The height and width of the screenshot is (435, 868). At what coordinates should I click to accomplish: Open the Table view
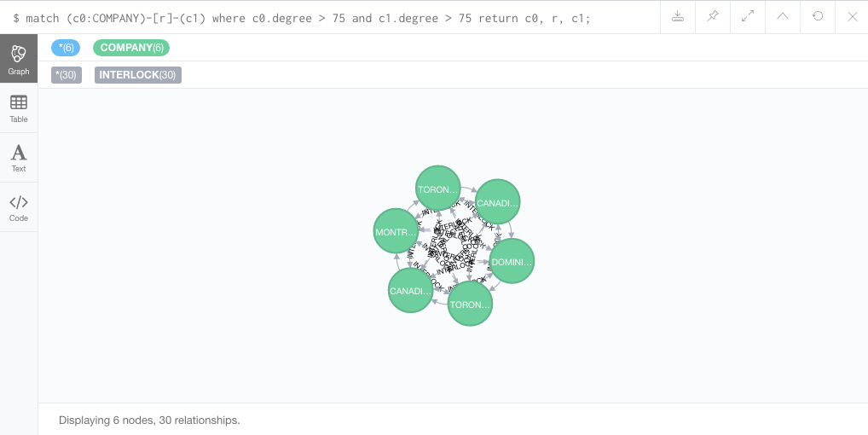19,108
